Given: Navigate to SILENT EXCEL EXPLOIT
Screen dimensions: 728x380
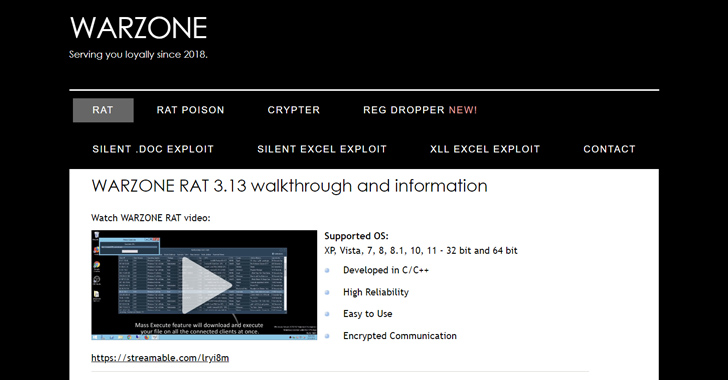Looking at the screenshot, I should 322,149.
